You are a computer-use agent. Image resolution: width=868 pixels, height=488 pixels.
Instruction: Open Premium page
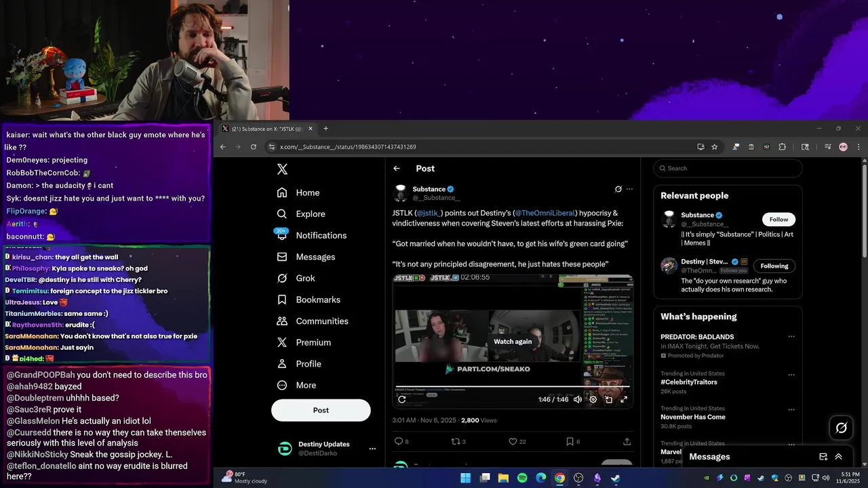304,342
